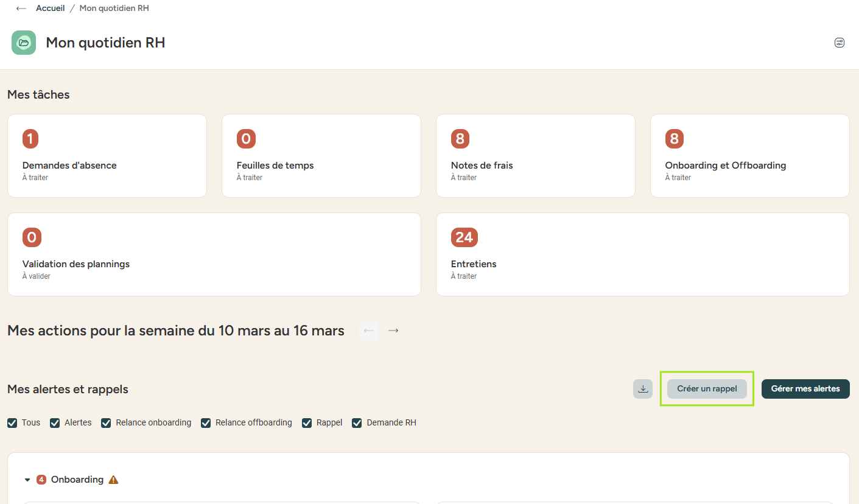Click the Créer un rappel button
Viewport: 859px width, 504px height.
[707, 389]
